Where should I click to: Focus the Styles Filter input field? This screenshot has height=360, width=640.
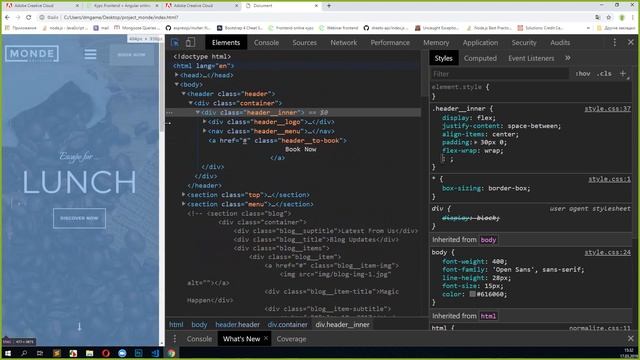500,73
